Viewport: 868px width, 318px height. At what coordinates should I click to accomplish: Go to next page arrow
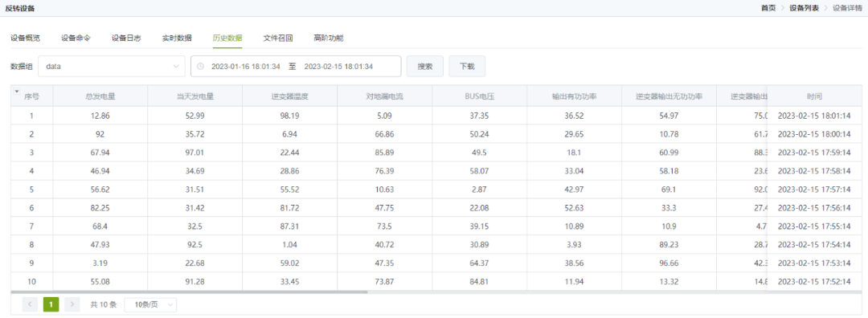72,304
